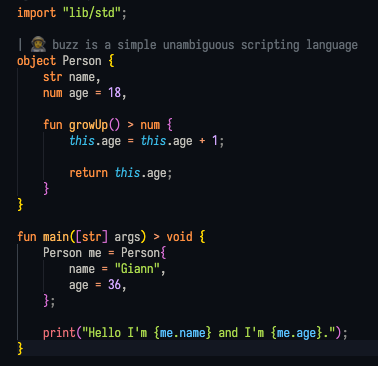
Task: Click the 'num' return type after growUp()
Action: coord(150,125)
